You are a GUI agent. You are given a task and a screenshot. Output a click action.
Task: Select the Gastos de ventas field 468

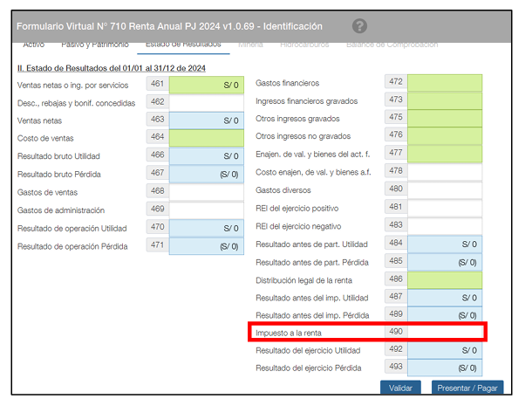pos(206,191)
